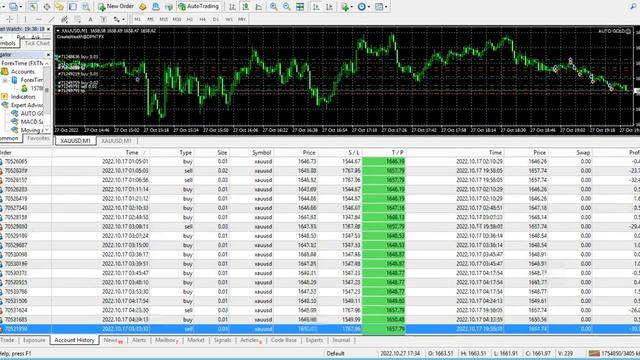The width and height of the screenshot is (640, 360).
Task: Click the New Order button
Action: pyautogui.click(x=116, y=7)
